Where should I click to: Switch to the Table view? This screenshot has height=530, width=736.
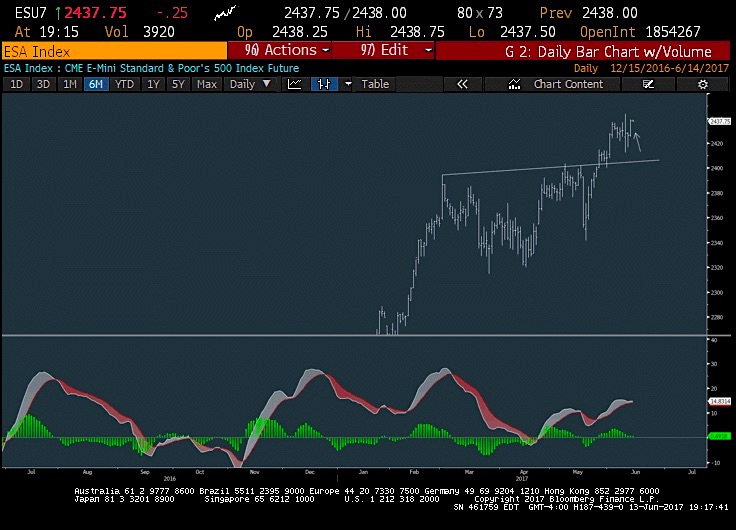[x=375, y=84]
